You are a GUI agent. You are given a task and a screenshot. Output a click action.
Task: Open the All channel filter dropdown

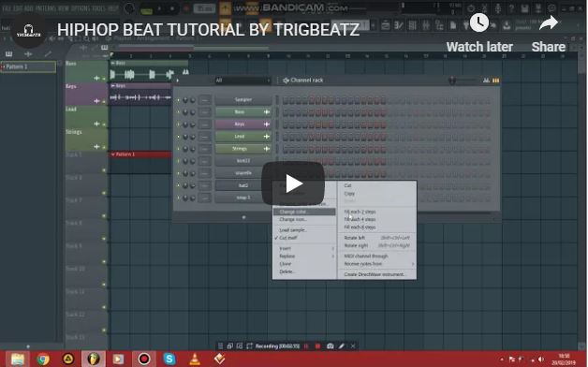(243, 81)
